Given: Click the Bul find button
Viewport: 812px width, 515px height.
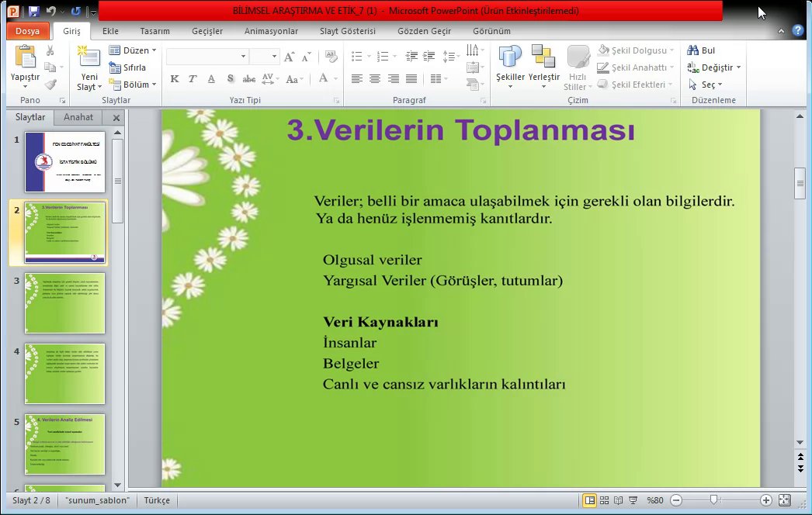Looking at the screenshot, I should coord(701,50).
